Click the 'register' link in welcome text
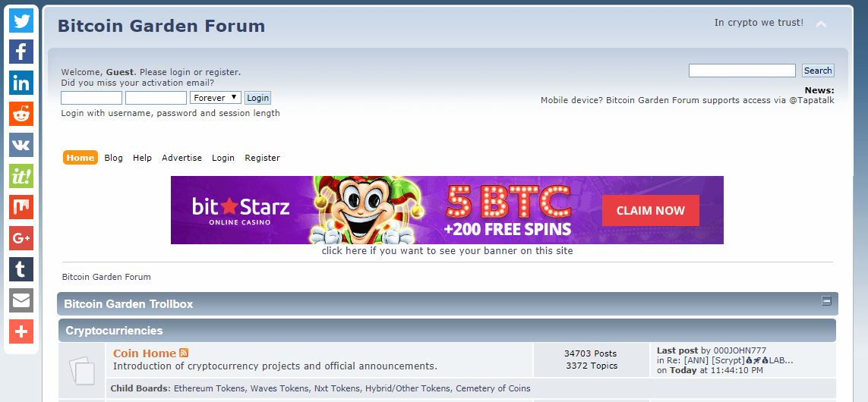 click(x=222, y=72)
